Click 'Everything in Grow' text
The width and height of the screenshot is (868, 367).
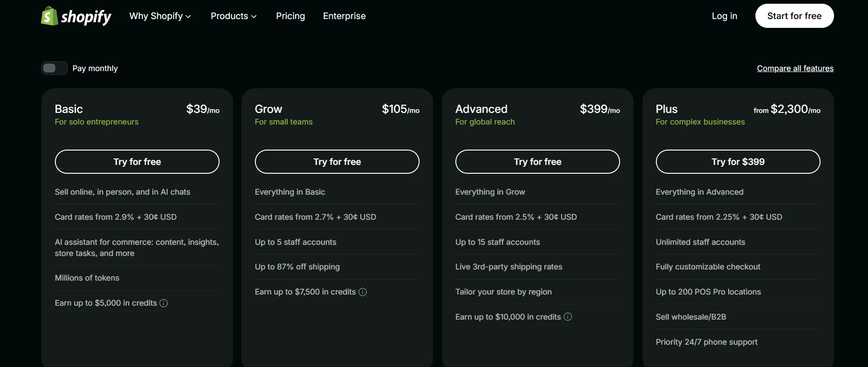[x=490, y=192]
